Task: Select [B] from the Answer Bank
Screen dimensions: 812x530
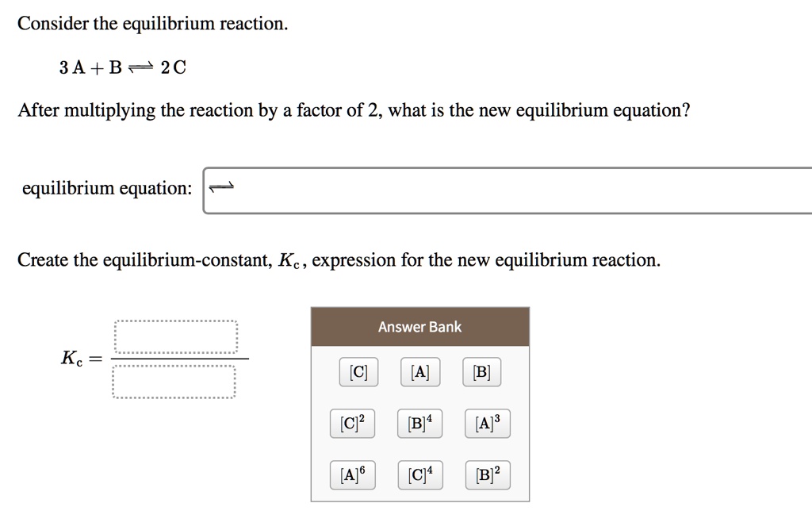Action: (x=482, y=371)
